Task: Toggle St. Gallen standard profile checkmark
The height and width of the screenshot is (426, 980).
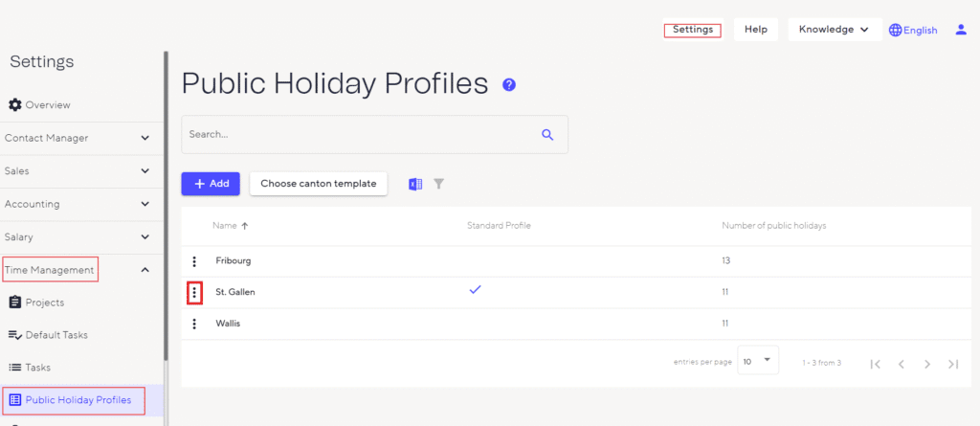Action: click(475, 290)
